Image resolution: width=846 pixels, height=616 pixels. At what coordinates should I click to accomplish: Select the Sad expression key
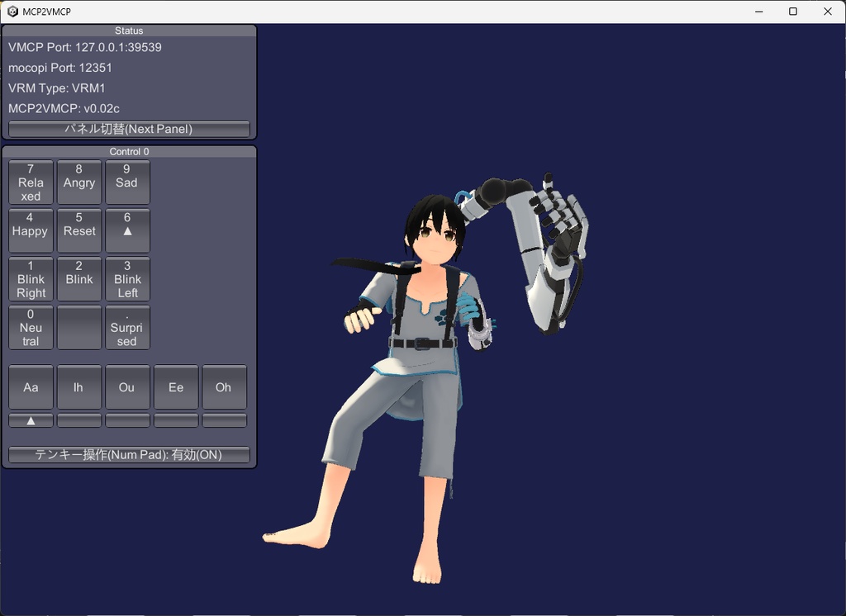pos(127,182)
